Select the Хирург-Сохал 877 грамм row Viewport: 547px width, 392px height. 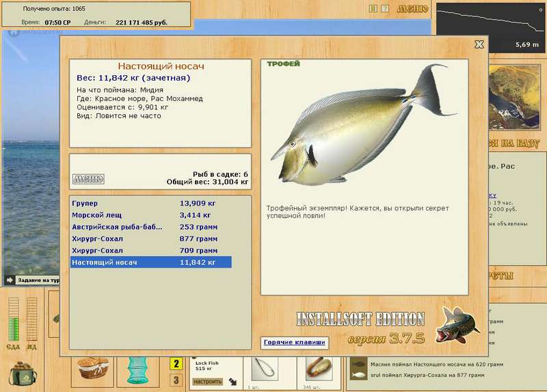(x=151, y=239)
